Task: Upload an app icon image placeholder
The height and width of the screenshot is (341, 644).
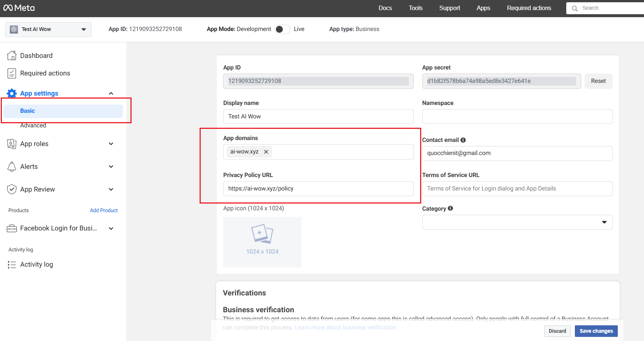Action: coord(262,242)
